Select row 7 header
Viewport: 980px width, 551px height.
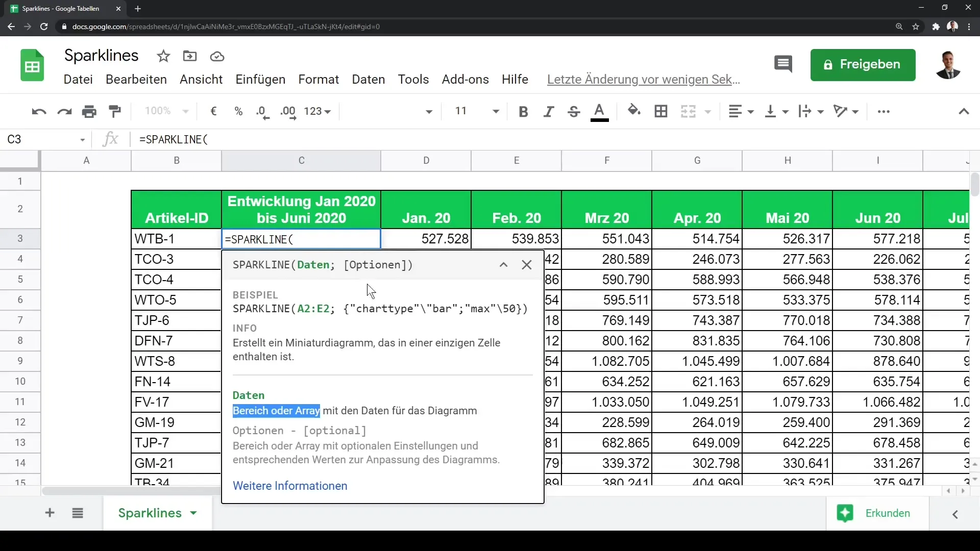click(20, 320)
